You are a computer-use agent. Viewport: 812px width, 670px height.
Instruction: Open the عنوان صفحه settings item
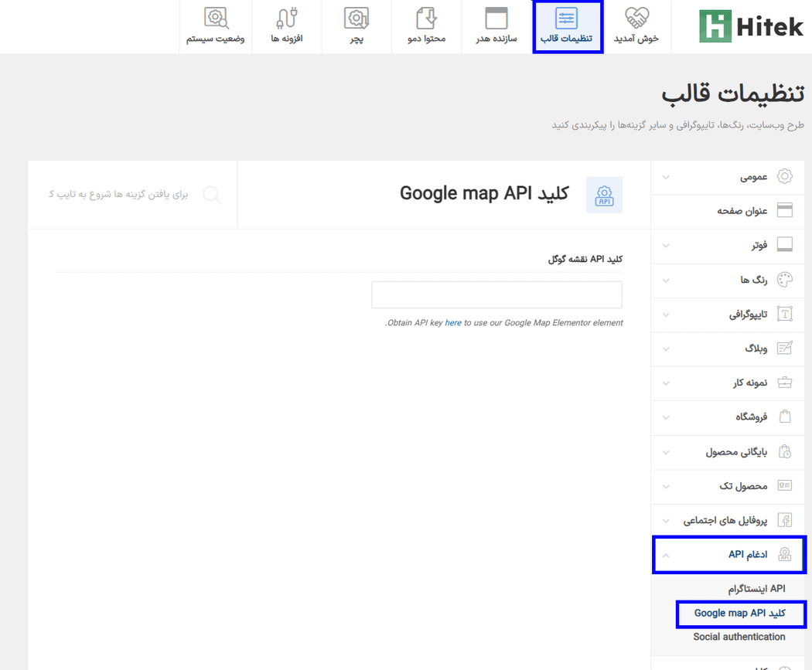728,210
